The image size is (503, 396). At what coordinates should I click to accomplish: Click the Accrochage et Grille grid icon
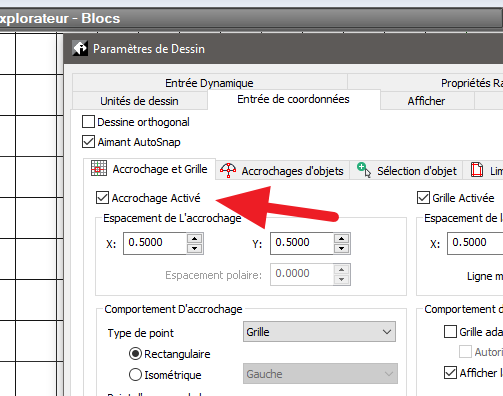(x=99, y=168)
